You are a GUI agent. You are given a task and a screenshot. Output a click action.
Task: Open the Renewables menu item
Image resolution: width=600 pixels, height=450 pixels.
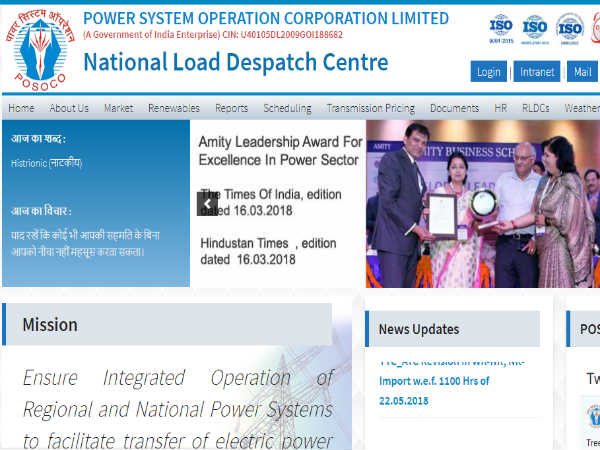(x=174, y=108)
